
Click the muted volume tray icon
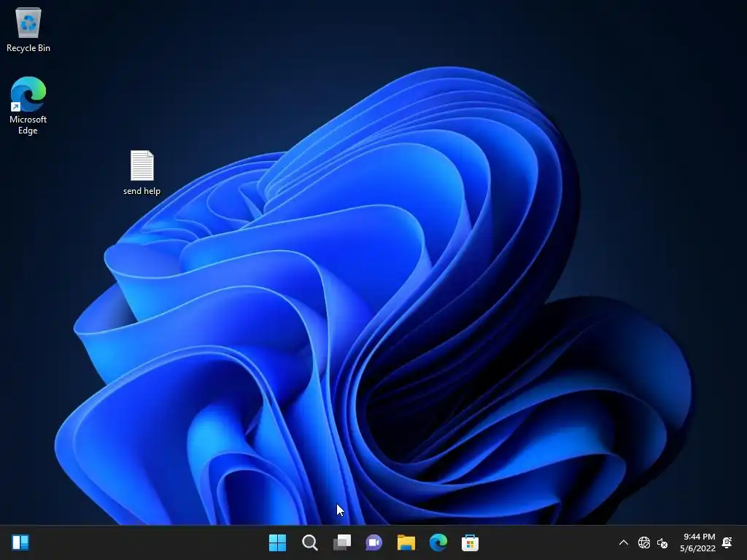point(662,542)
